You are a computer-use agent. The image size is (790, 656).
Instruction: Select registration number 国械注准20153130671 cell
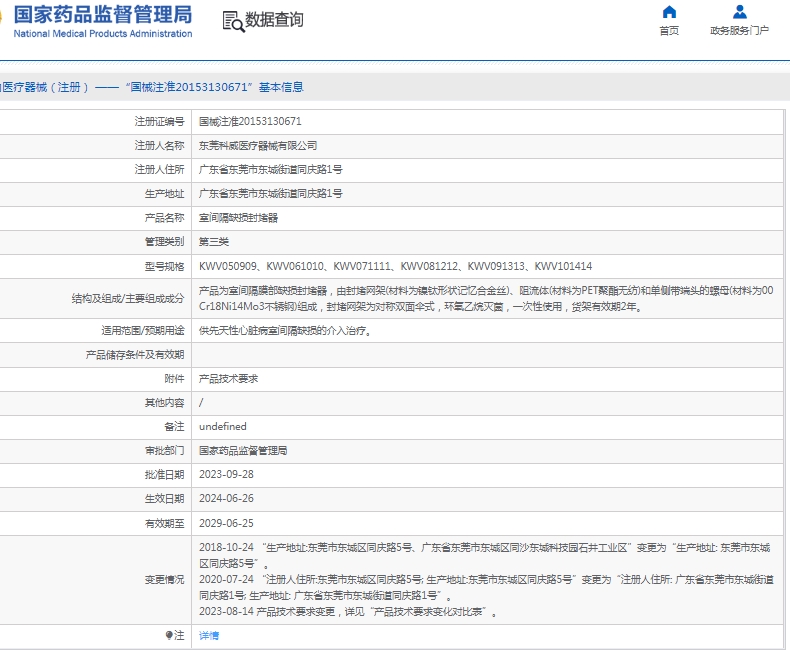click(x=250, y=121)
